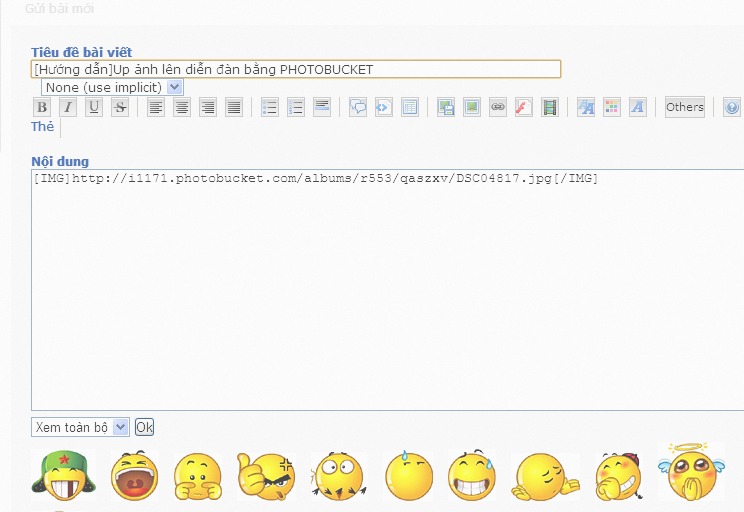Align text to center
The width and height of the screenshot is (744, 512).
point(182,108)
